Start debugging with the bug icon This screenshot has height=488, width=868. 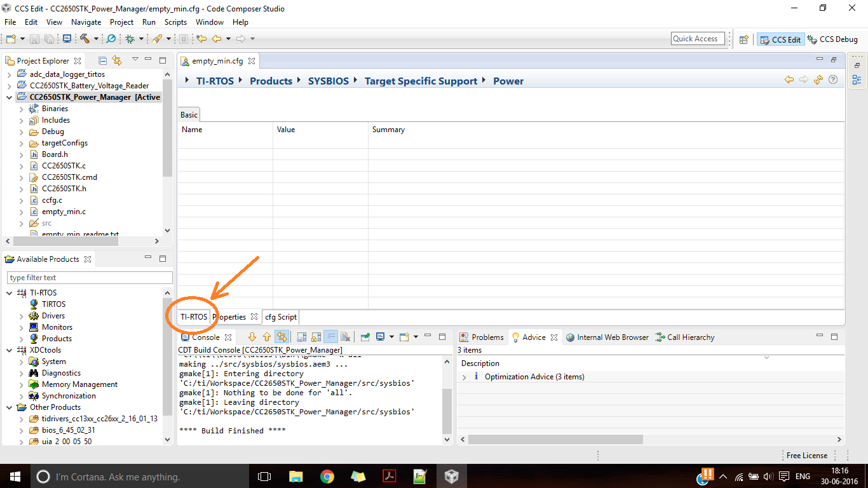point(130,39)
